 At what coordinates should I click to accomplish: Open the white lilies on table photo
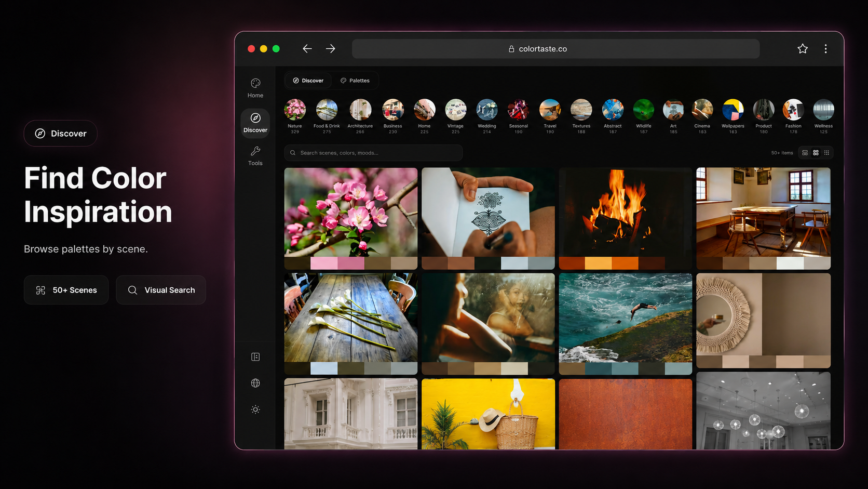click(351, 318)
